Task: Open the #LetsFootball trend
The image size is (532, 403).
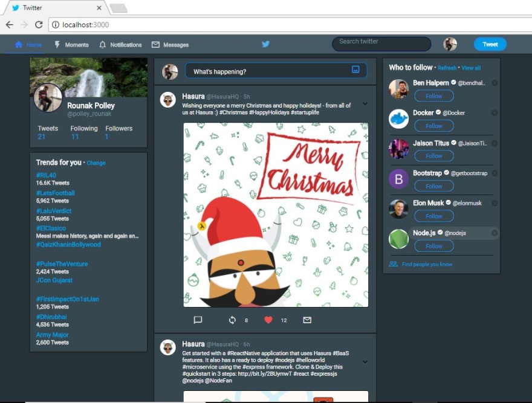Action: pyautogui.click(x=55, y=193)
